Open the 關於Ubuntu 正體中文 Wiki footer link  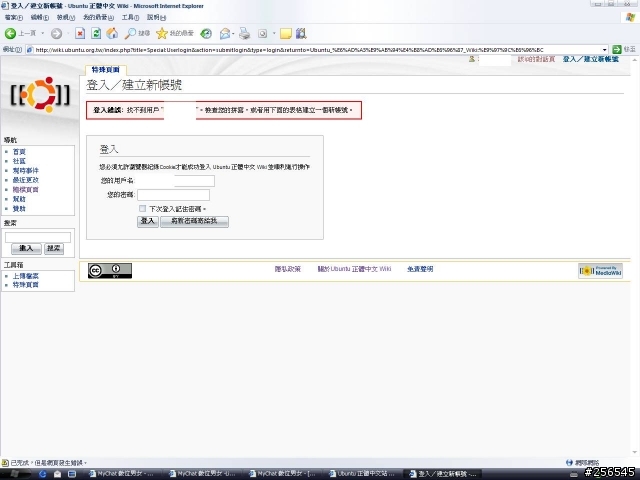354,269
